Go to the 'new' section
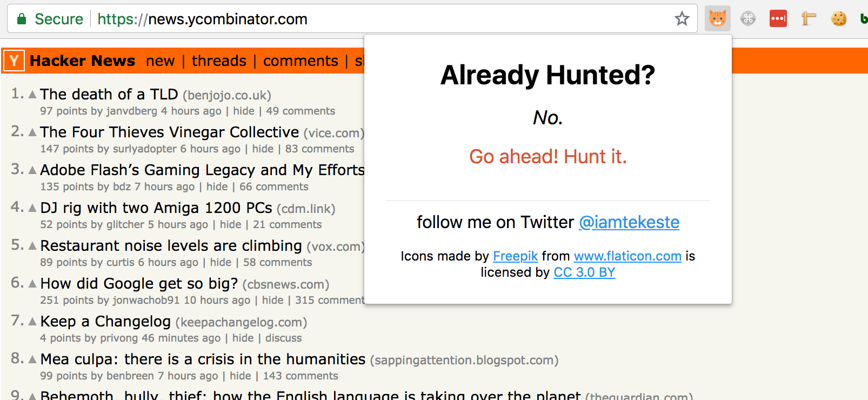 161,61
